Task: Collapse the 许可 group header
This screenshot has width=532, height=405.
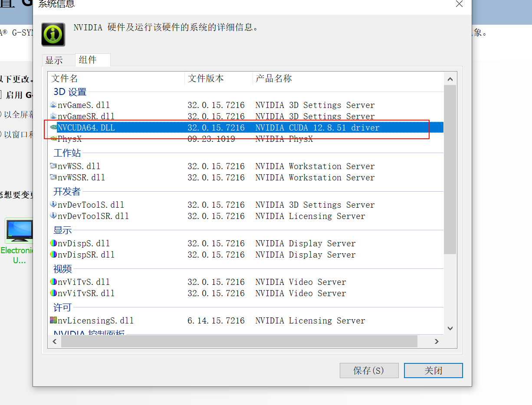Action: click(62, 307)
